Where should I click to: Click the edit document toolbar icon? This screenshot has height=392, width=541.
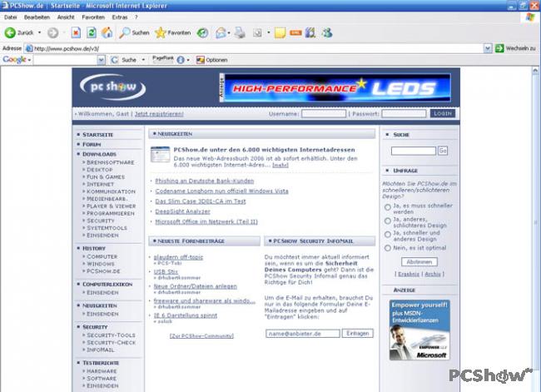point(257,32)
